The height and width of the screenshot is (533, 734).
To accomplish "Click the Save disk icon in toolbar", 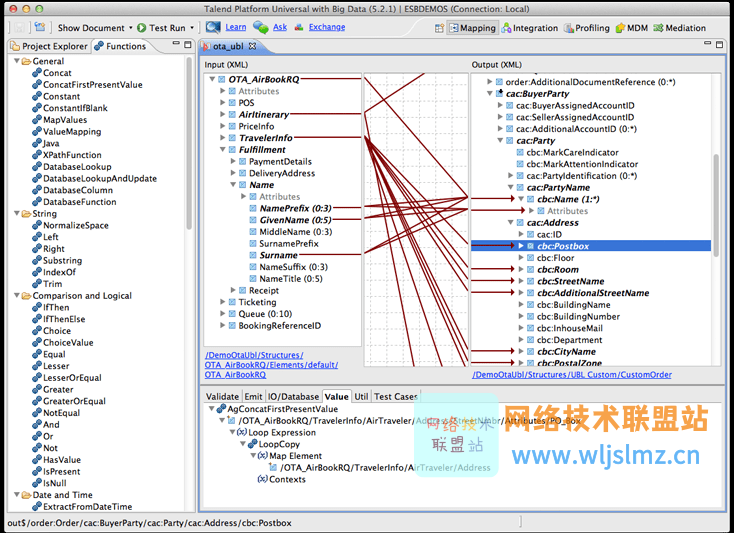I will [20, 28].
